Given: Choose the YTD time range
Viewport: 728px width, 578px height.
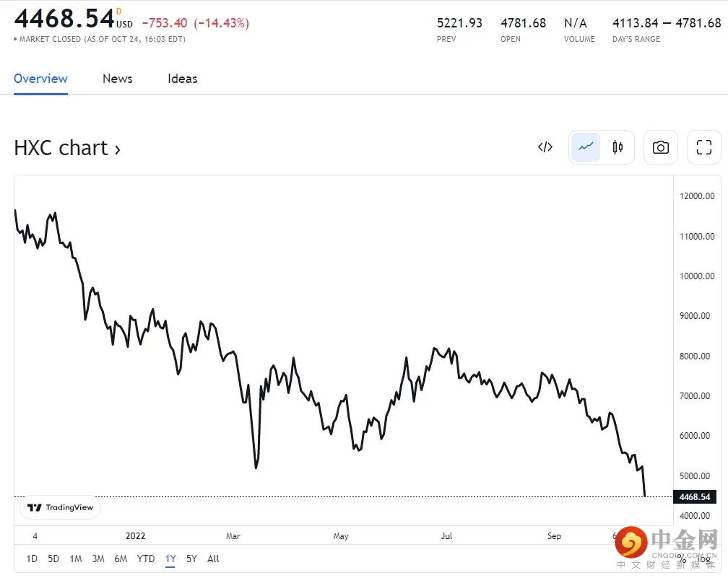Looking at the screenshot, I should tap(146, 559).
